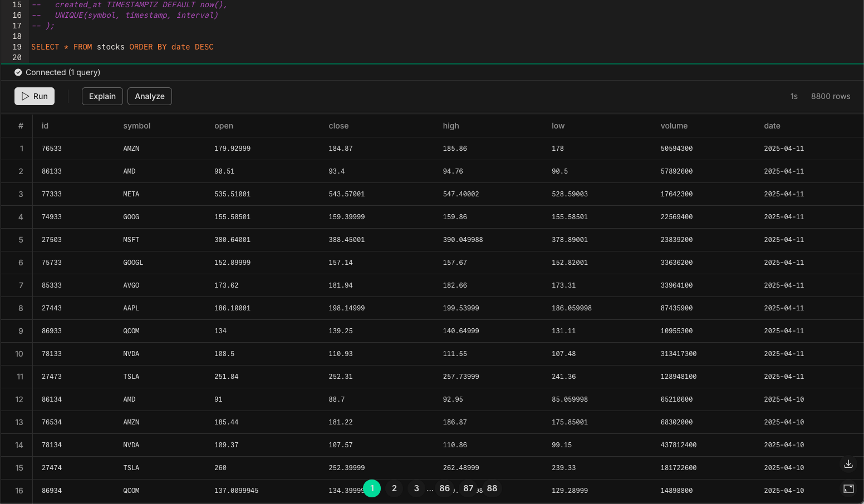Select low value 186.059998
This screenshot has width=864, height=504.
pyautogui.click(x=572, y=308)
